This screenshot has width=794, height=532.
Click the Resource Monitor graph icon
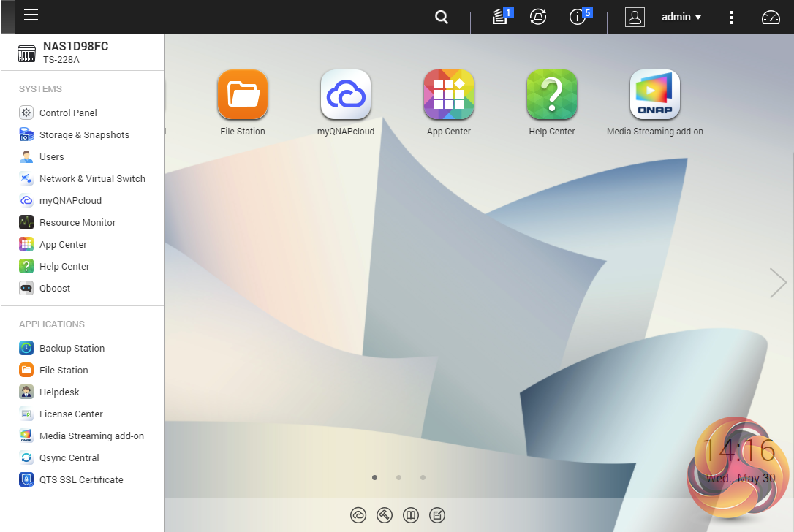point(26,222)
